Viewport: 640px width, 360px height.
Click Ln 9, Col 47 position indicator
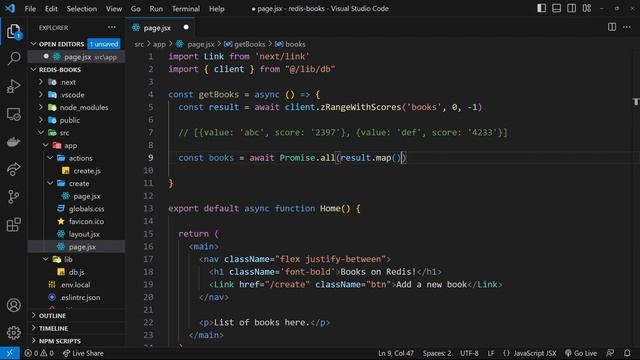click(396, 353)
